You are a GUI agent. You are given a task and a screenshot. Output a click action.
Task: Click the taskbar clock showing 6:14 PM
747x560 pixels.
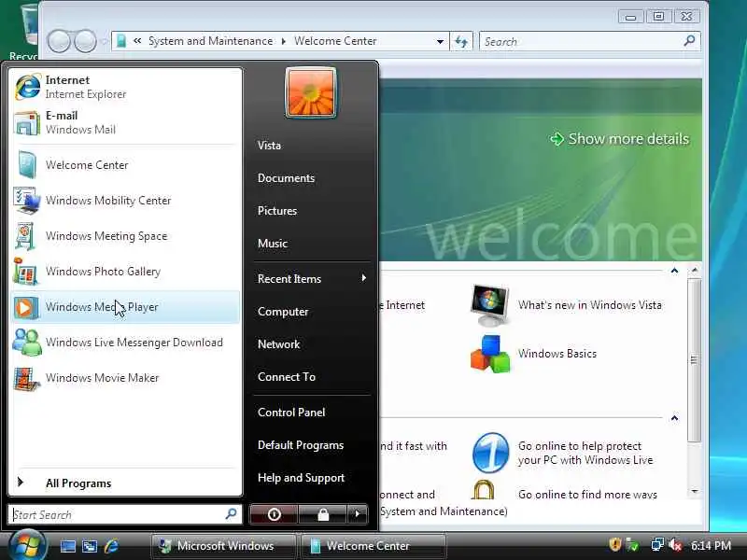pyautogui.click(x=711, y=545)
